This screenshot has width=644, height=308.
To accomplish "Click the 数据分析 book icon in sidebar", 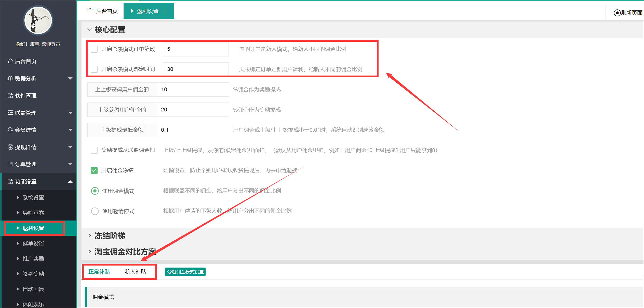I will coord(10,78).
